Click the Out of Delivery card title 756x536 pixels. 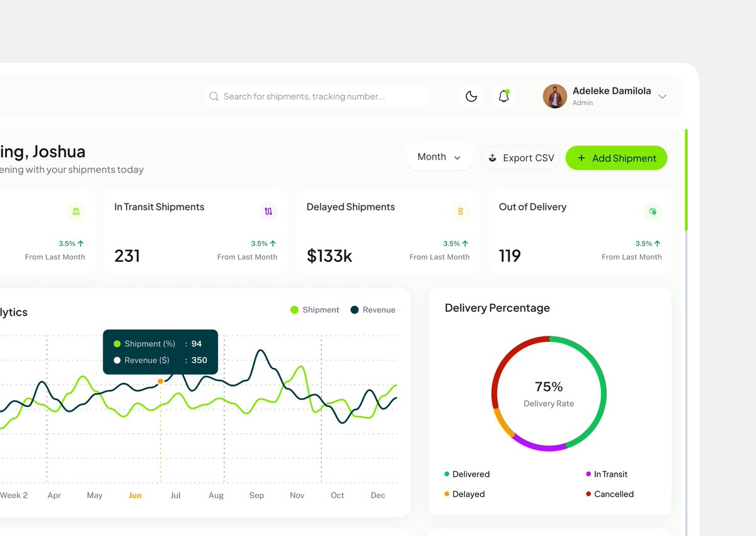point(532,207)
